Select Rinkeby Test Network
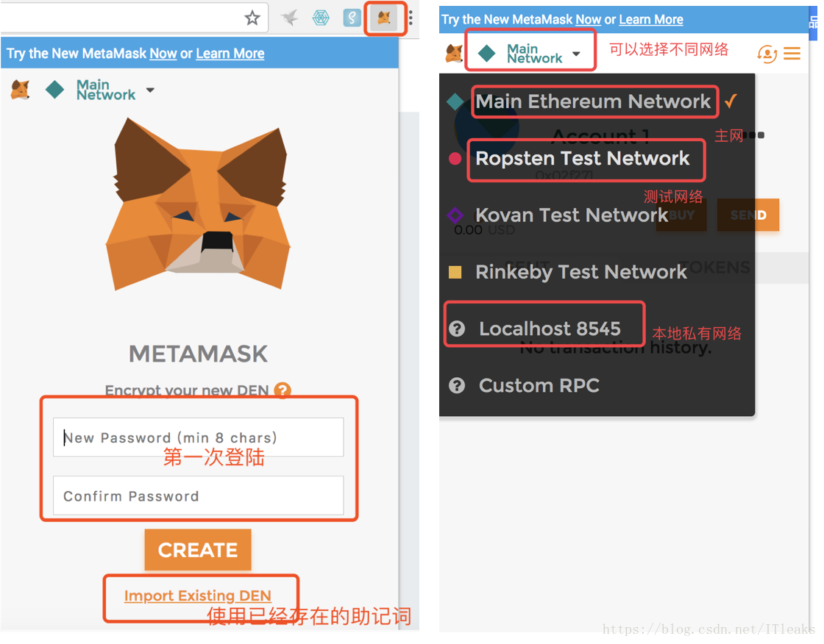Viewport: 824px width, 644px height. pos(580,272)
